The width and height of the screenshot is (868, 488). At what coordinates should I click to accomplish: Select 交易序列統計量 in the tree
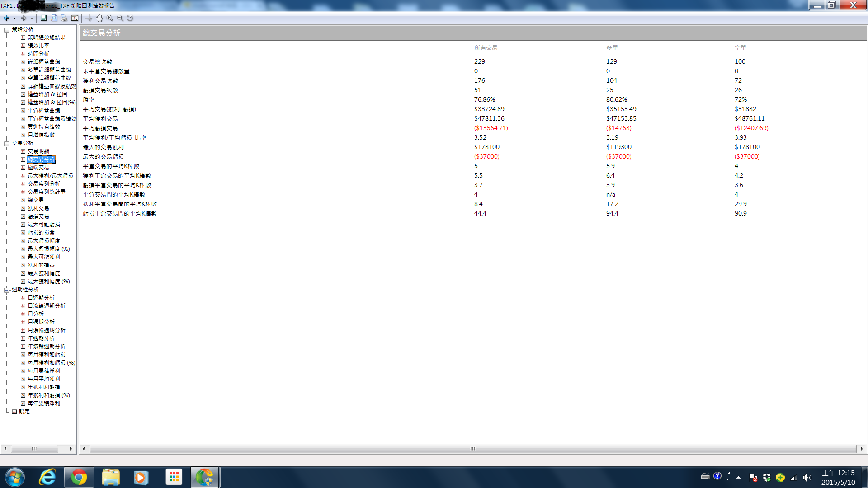[x=46, y=192]
